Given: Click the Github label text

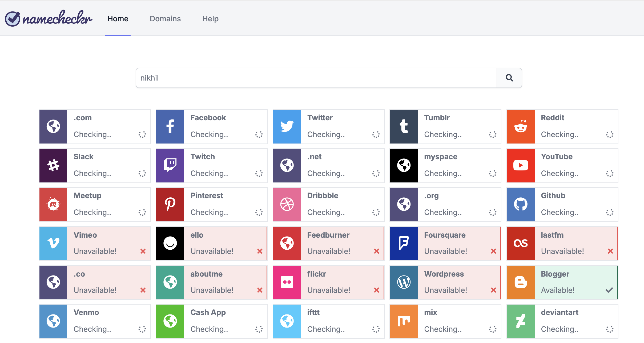Looking at the screenshot, I should point(553,196).
